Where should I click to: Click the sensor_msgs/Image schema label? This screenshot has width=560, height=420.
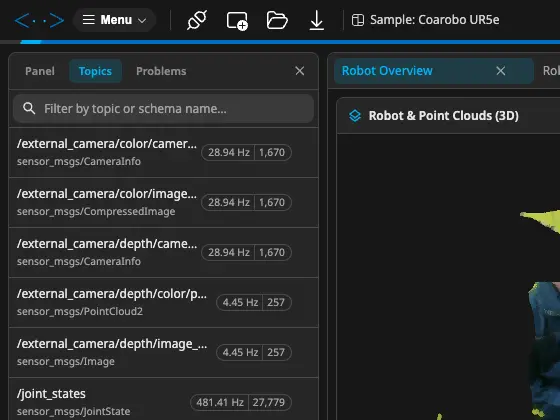click(66, 361)
